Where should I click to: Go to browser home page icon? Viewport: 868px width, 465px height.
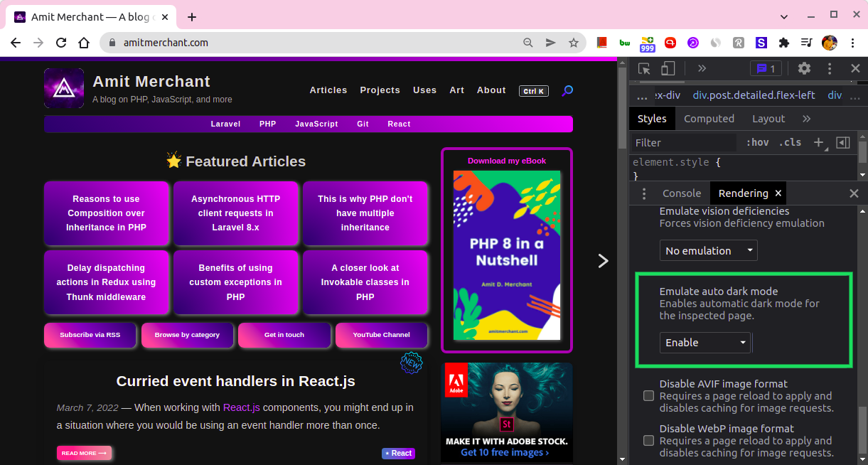(x=84, y=43)
